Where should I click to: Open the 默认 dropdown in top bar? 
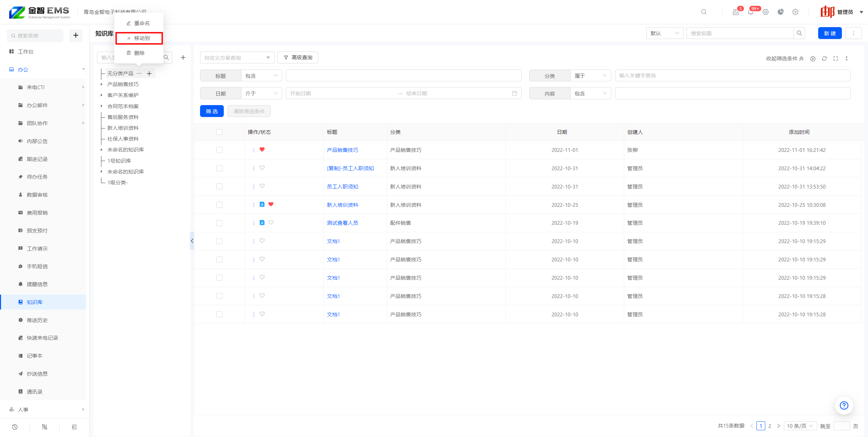pyautogui.click(x=665, y=33)
